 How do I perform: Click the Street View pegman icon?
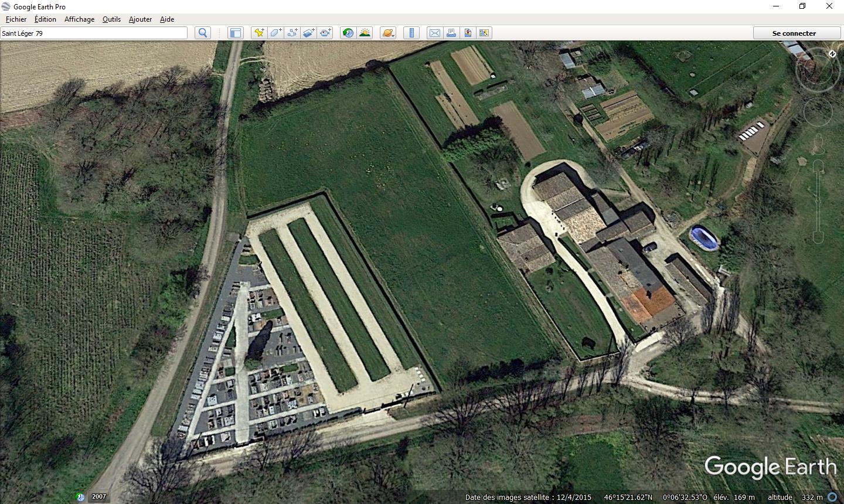click(818, 145)
